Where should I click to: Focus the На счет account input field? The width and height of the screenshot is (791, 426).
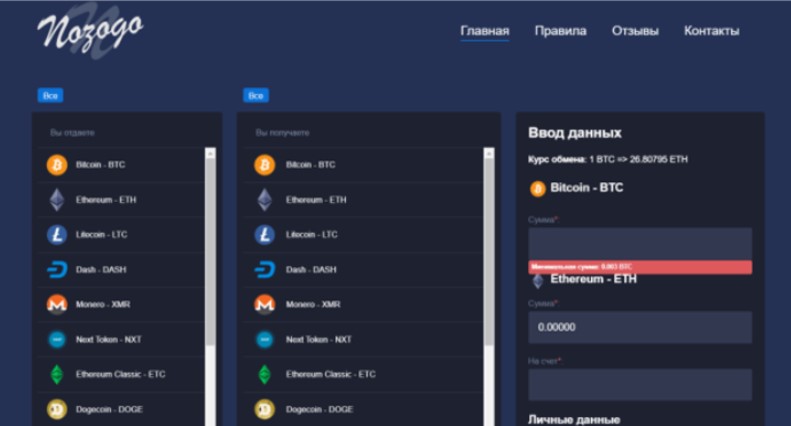click(640, 385)
